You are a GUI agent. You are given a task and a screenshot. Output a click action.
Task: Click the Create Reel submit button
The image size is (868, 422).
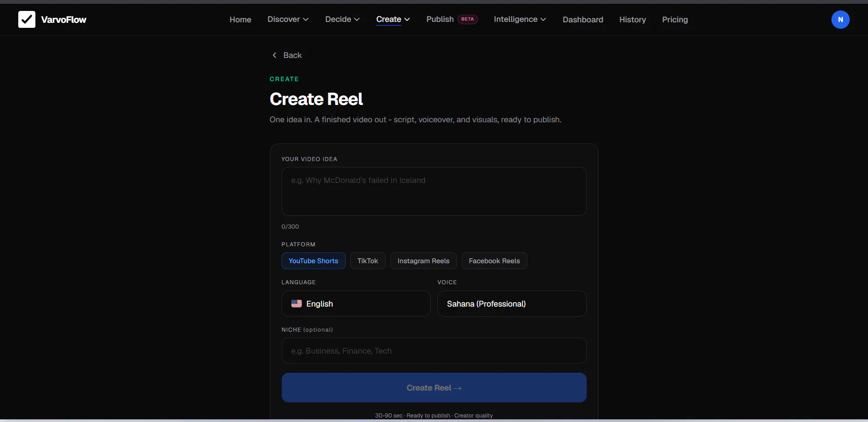[434, 387]
